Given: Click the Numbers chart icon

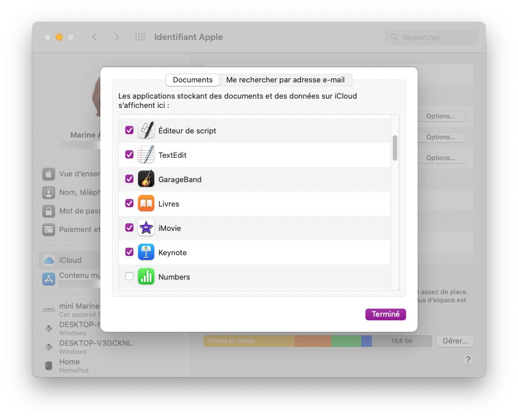Looking at the screenshot, I should tap(146, 277).
